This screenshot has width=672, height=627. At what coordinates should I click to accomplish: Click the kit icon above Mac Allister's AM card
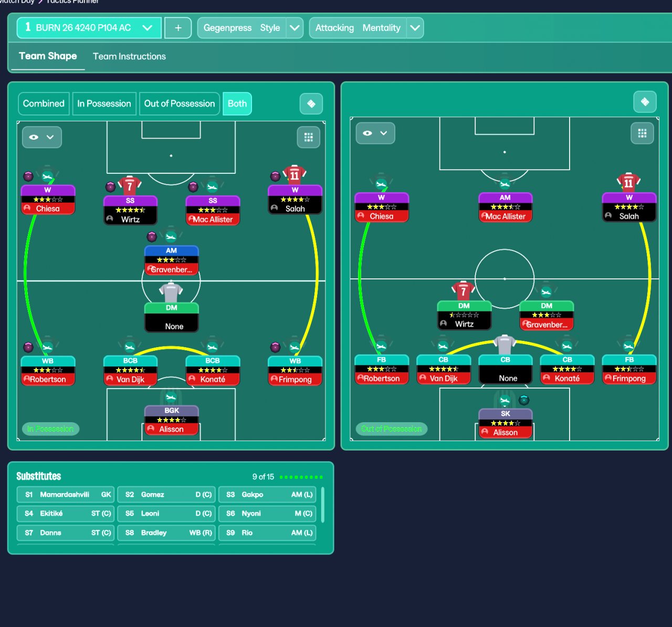coord(505,184)
